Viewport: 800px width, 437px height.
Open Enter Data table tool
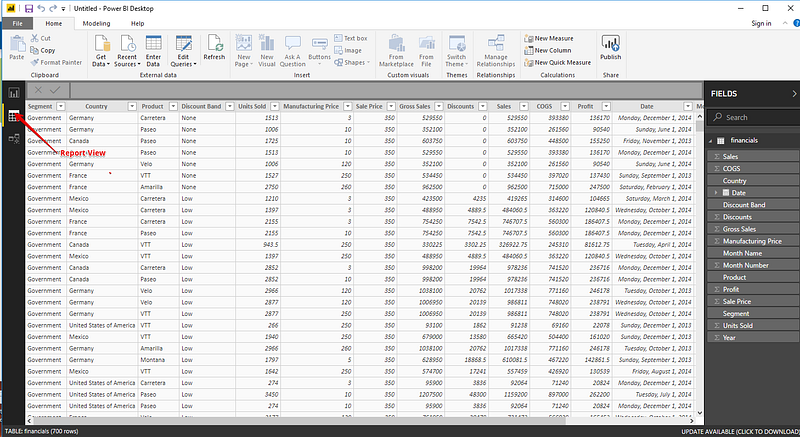pos(154,46)
